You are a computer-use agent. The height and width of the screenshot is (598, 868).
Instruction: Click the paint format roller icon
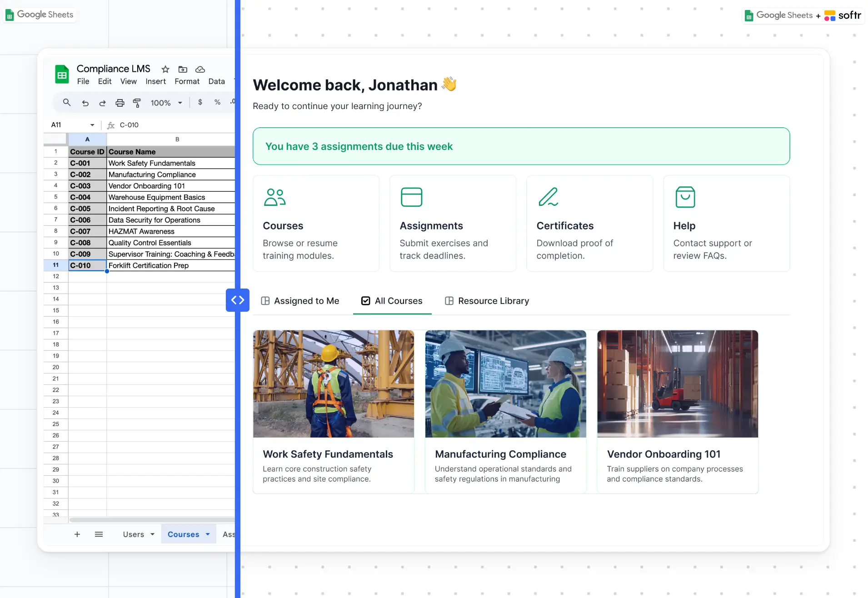pyautogui.click(x=136, y=103)
